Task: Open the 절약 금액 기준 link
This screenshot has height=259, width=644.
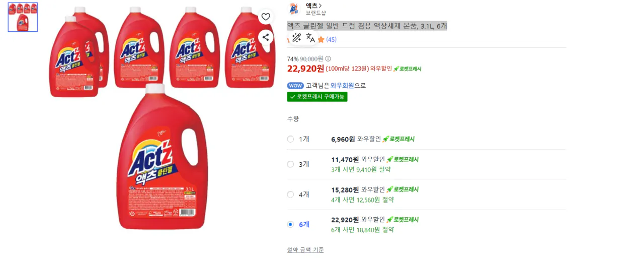Action: click(305, 250)
